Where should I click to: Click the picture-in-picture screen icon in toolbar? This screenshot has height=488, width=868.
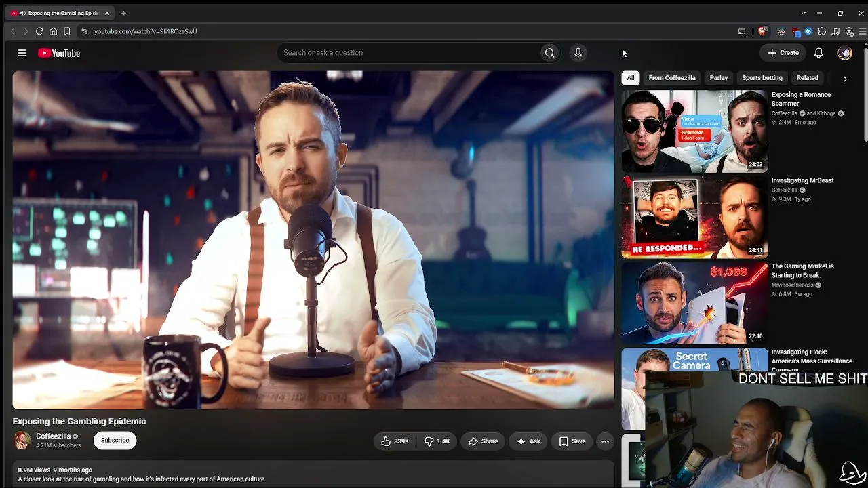(742, 31)
